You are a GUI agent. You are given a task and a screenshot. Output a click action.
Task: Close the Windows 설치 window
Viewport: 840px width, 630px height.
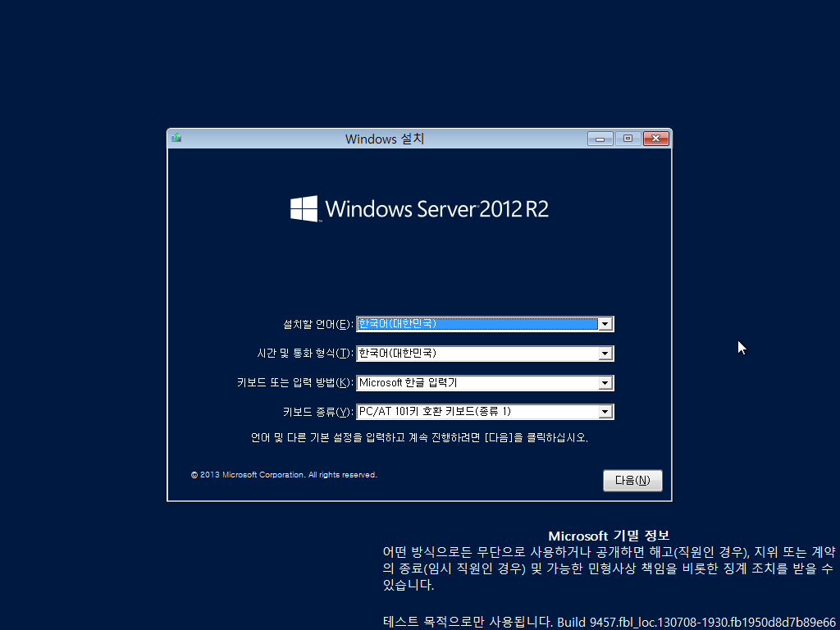click(655, 139)
